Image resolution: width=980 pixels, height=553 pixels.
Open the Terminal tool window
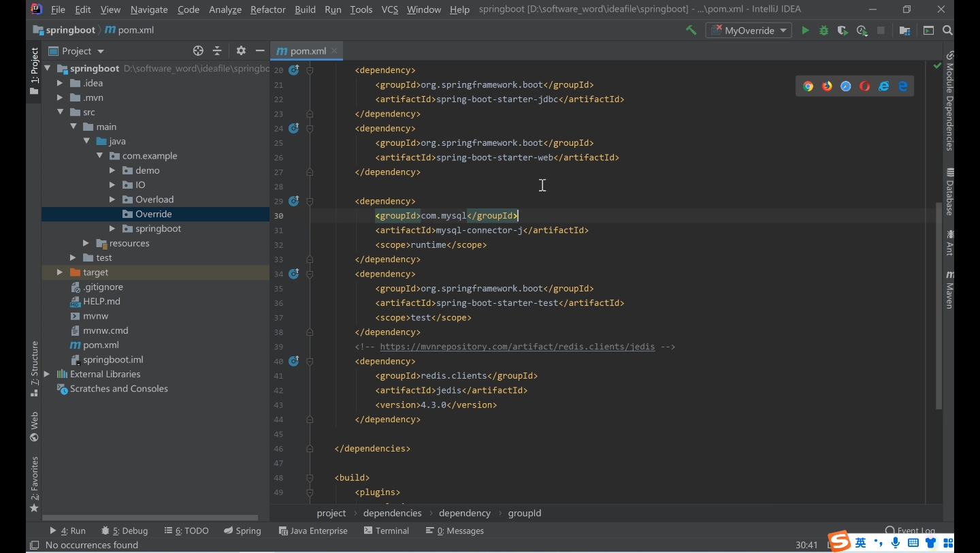click(387, 531)
